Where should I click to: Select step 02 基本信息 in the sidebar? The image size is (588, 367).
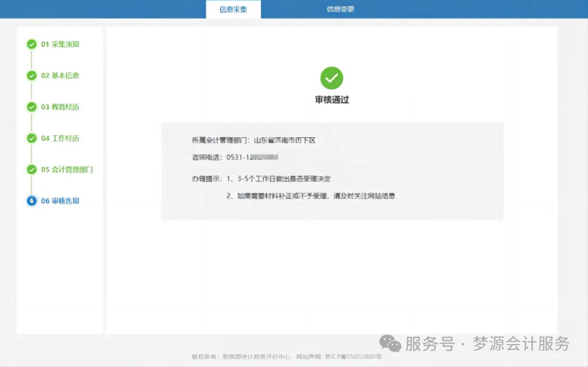click(59, 75)
